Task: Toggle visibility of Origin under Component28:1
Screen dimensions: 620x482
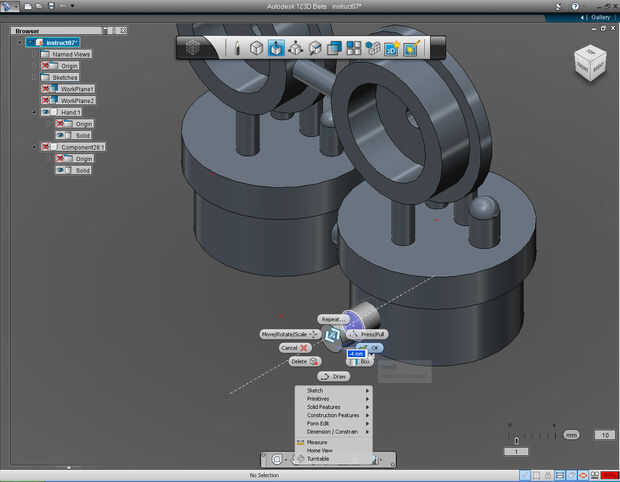Action: (x=60, y=158)
